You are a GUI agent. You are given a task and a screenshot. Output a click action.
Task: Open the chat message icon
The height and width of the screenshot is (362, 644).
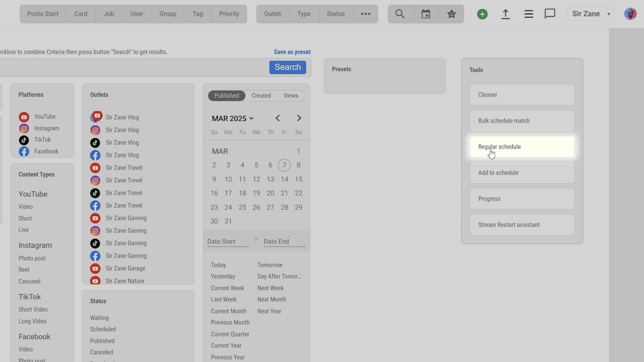pos(550,14)
